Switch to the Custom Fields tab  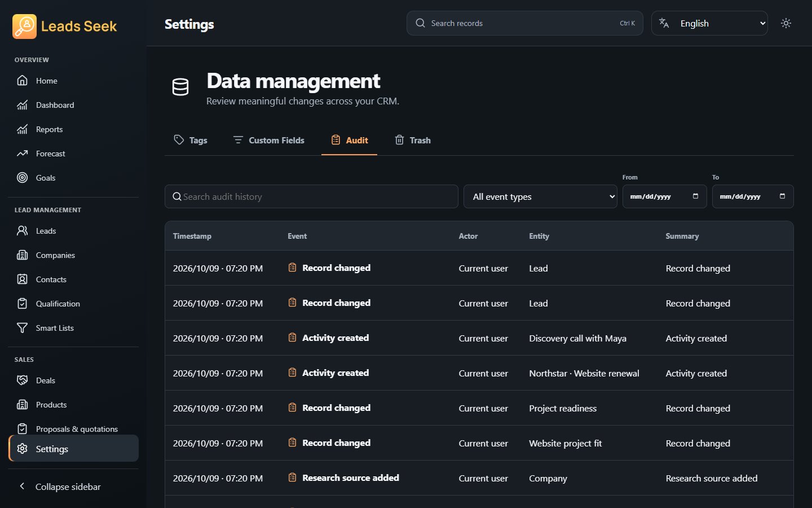click(269, 140)
